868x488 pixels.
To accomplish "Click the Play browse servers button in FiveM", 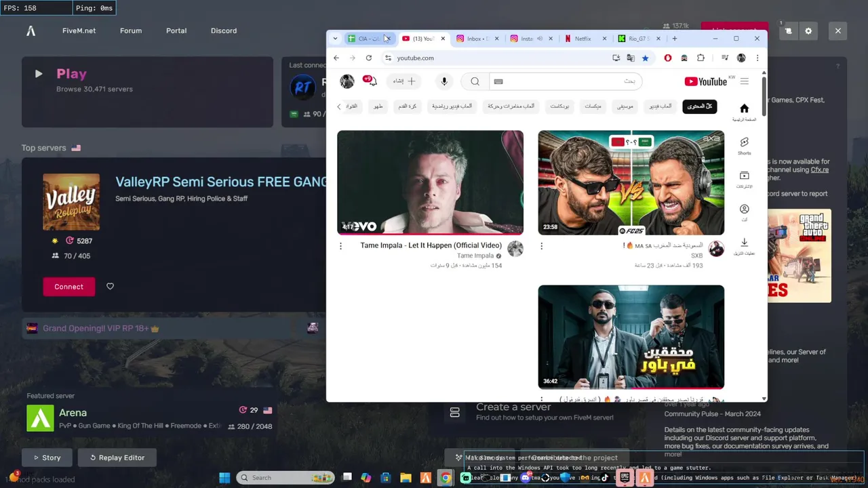I will click(147, 91).
